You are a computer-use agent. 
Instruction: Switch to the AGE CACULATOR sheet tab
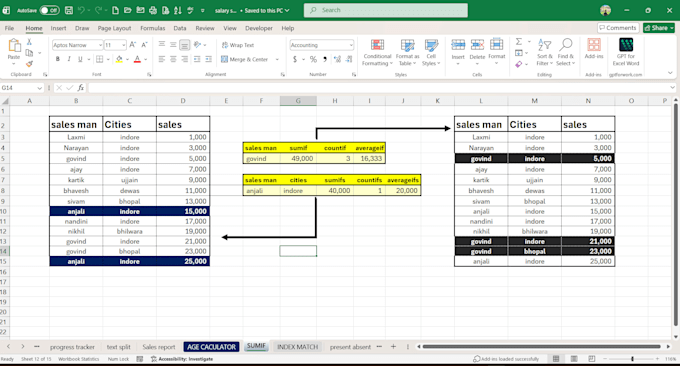211,347
